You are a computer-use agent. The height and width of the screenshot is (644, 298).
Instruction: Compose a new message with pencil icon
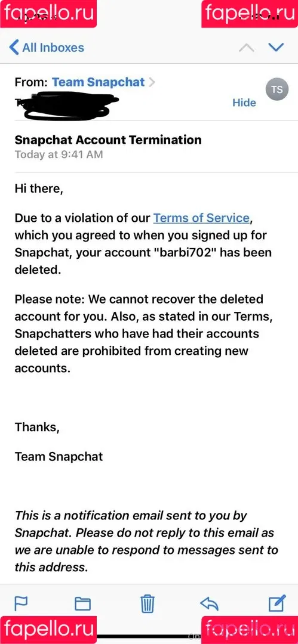[277, 603]
